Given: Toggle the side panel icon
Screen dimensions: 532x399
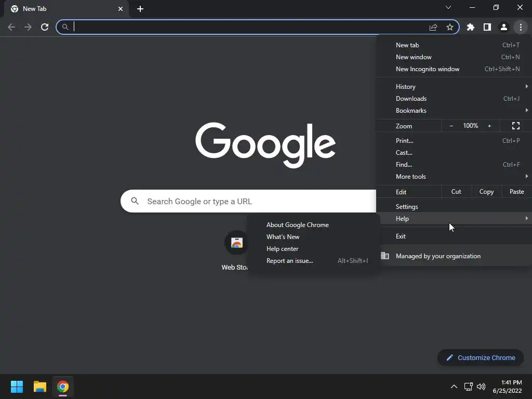Looking at the screenshot, I should click(487, 27).
